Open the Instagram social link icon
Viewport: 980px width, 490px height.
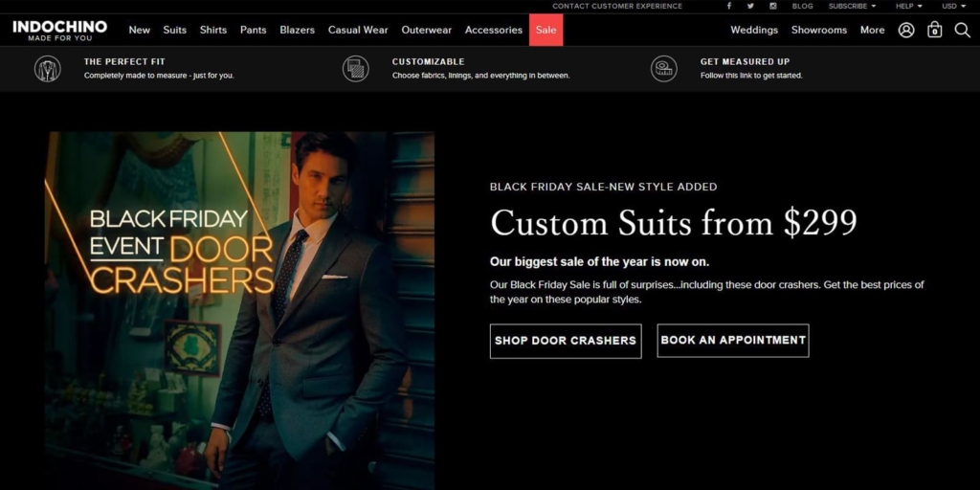tap(774, 6)
